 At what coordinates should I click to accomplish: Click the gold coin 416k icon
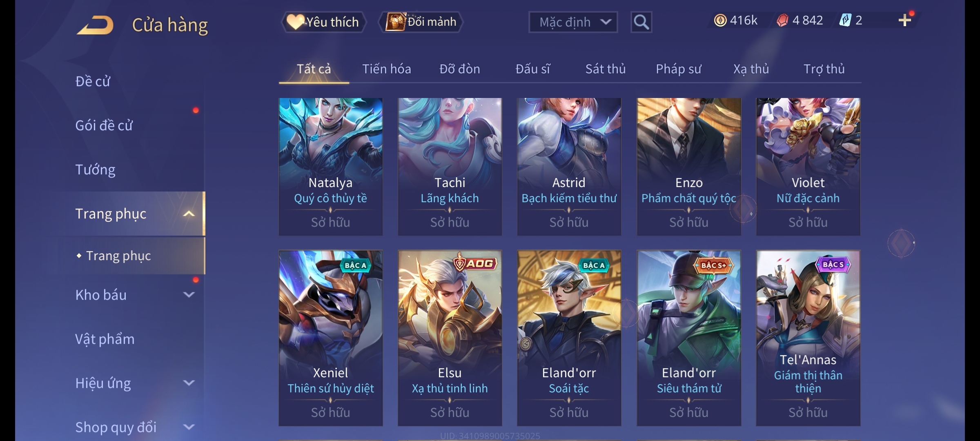pos(720,20)
